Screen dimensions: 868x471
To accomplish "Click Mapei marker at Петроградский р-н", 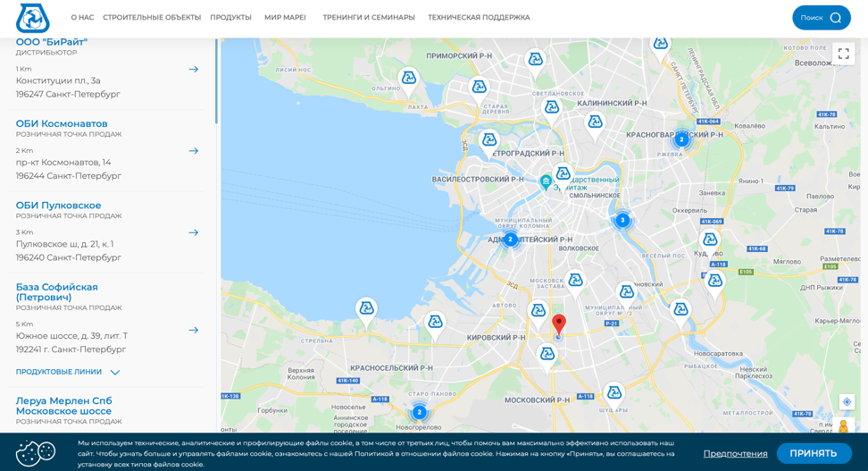I will pyautogui.click(x=488, y=142).
